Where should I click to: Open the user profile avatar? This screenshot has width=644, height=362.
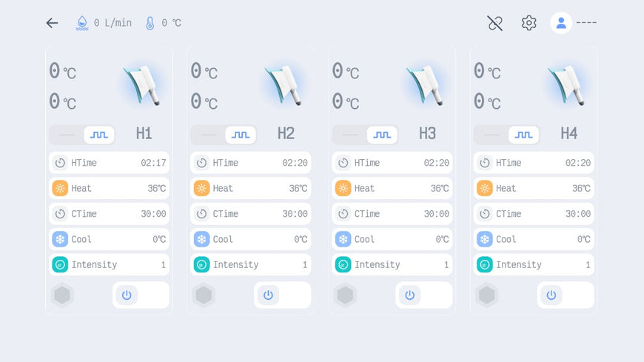coord(561,23)
